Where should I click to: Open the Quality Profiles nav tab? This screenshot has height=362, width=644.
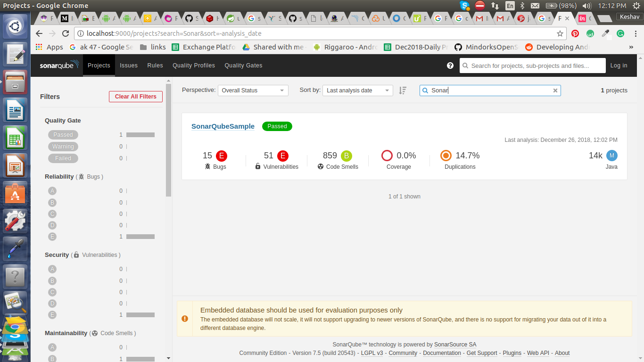tap(194, 66)
